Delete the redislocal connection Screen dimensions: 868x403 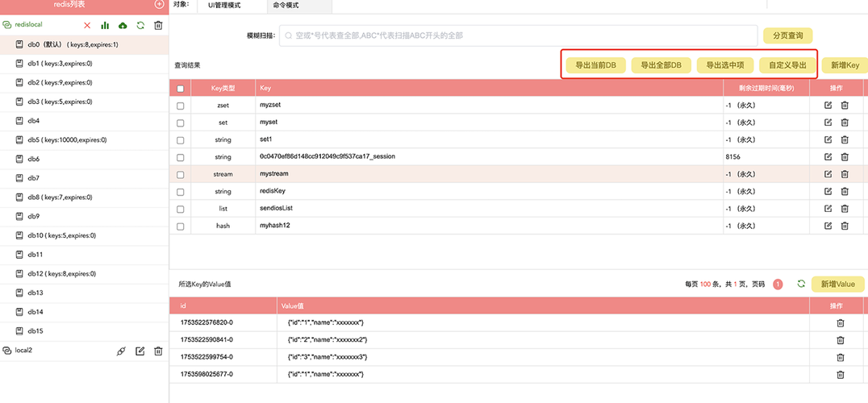tap(158, 26)
